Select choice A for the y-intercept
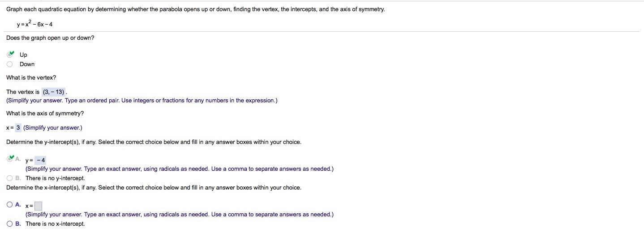 pos(10,158)
